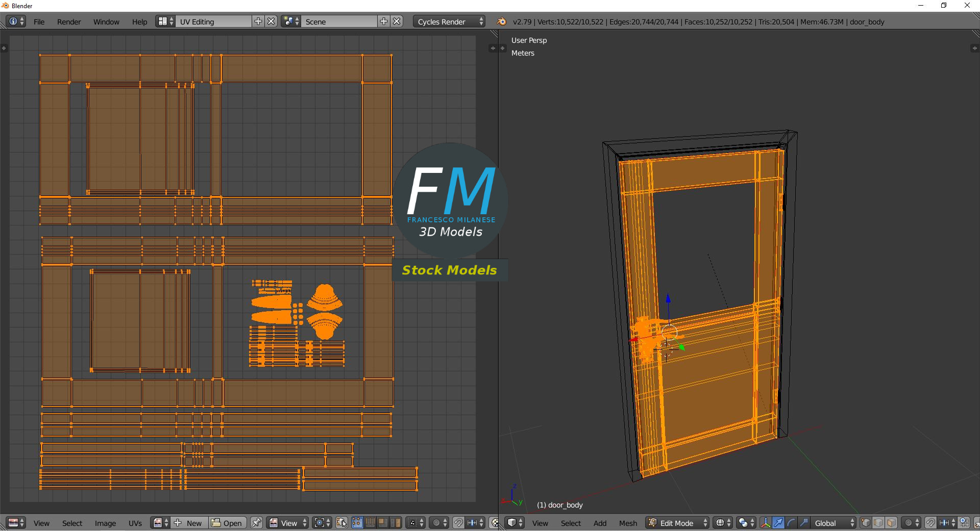This screenshot has width=980, height=531.
Task: Click the red X-axis manipulator handle
Action: point(634,339)
